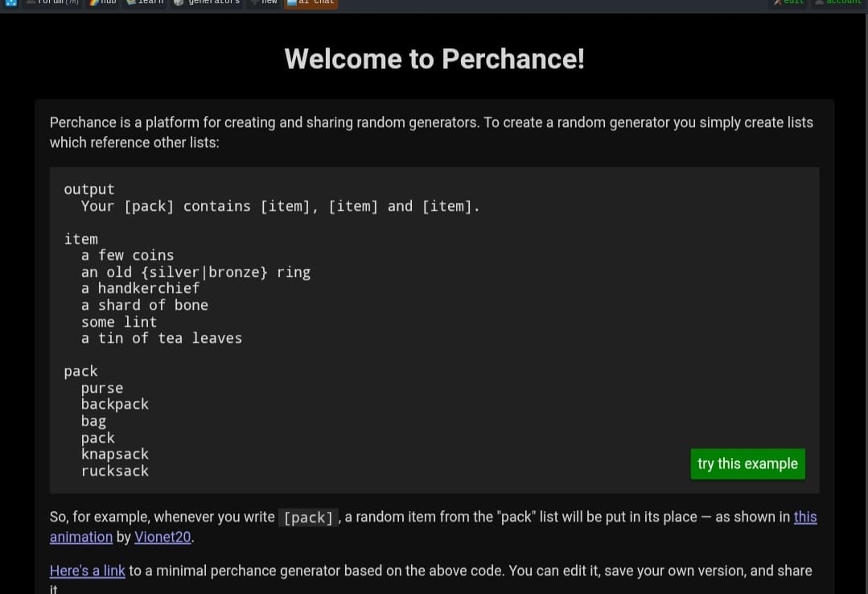
Task: Open the hub nav item
Action: coord(103,2)
